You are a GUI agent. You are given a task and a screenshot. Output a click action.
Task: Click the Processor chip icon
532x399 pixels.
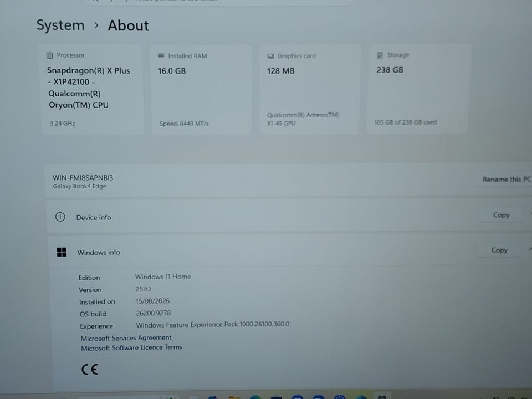point(49,55)
